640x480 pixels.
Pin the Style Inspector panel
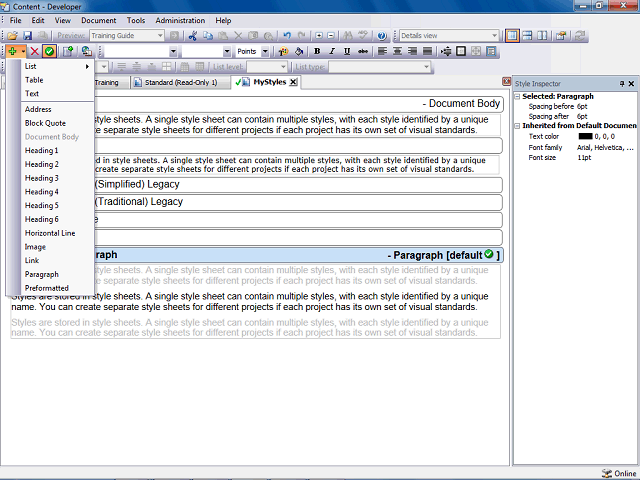click(622, 84)
